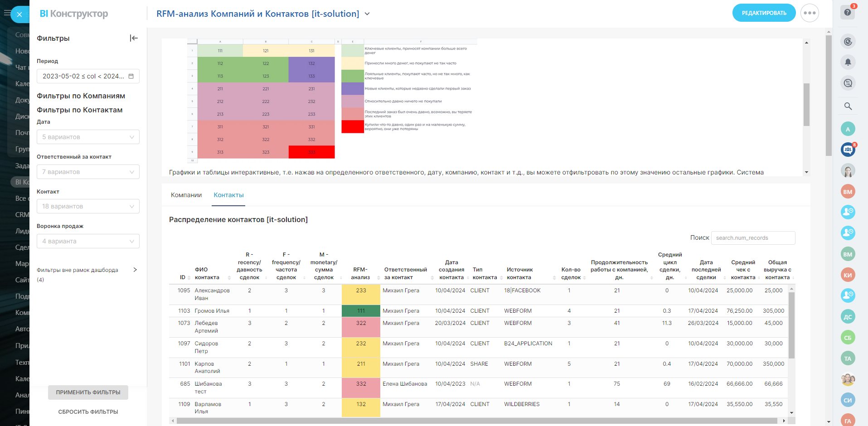
Task: Open the three-dots more options menu
Action: coord(810,13)
